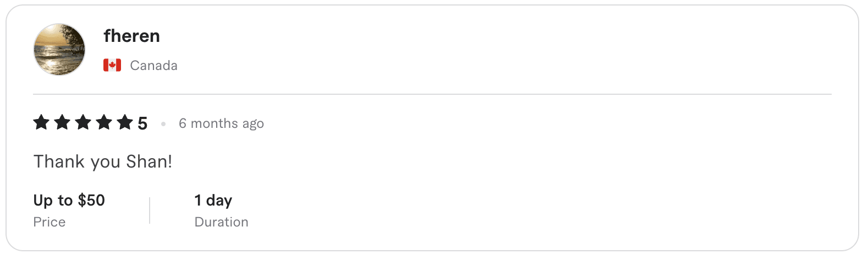Screen dimensions: 868x259
Task: Open the fheren username link
Action: pyautogui.click(x=131, y=36)
